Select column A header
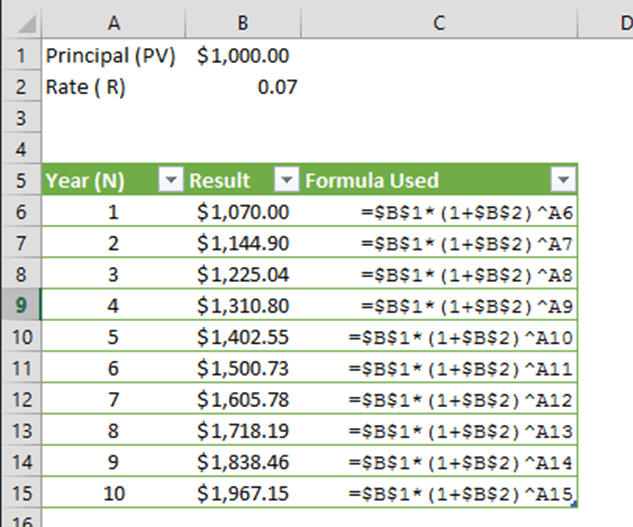Screen dimensions: 633x527 tap(113, 23)
